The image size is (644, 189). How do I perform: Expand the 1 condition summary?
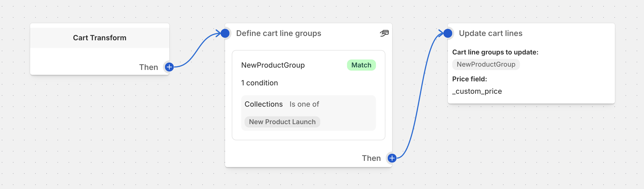[259, 83]
